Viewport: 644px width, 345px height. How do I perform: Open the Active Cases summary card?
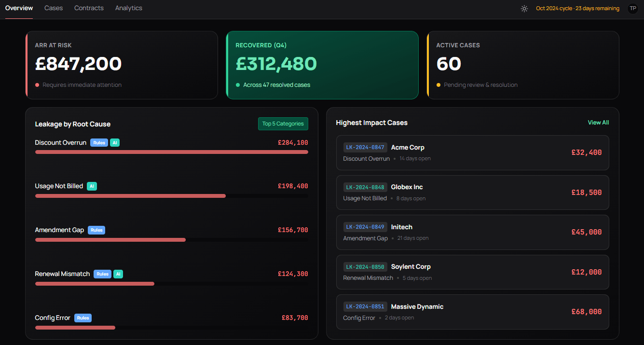click(523, 65)
